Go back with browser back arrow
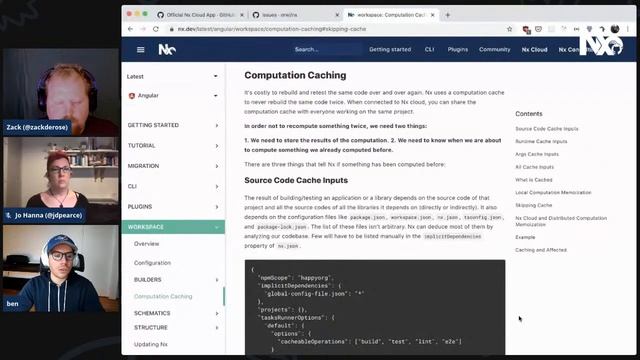This screenshot has height=360, width=640. pyautogui.click(x=130, y=29)
